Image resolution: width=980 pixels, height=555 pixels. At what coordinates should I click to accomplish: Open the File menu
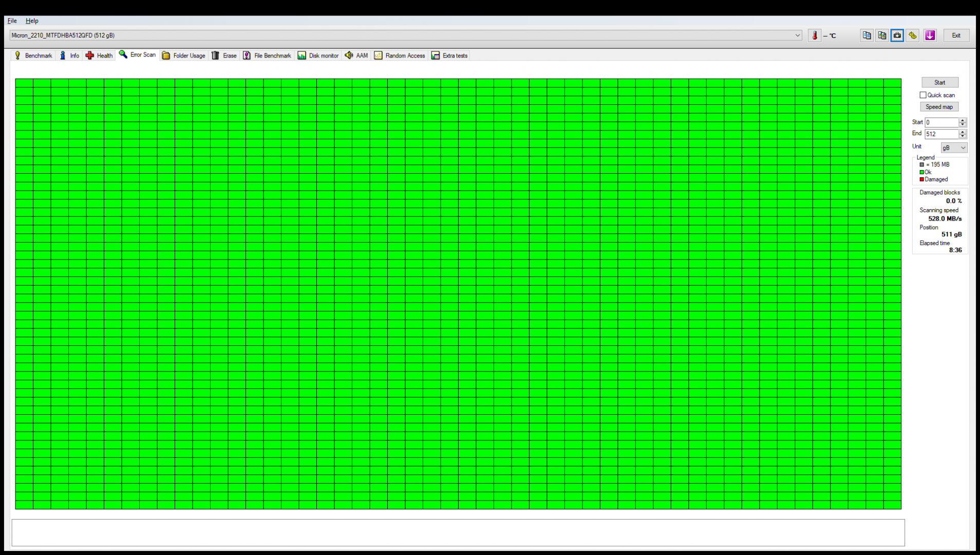pyautogui.click(x=12, y=21)
